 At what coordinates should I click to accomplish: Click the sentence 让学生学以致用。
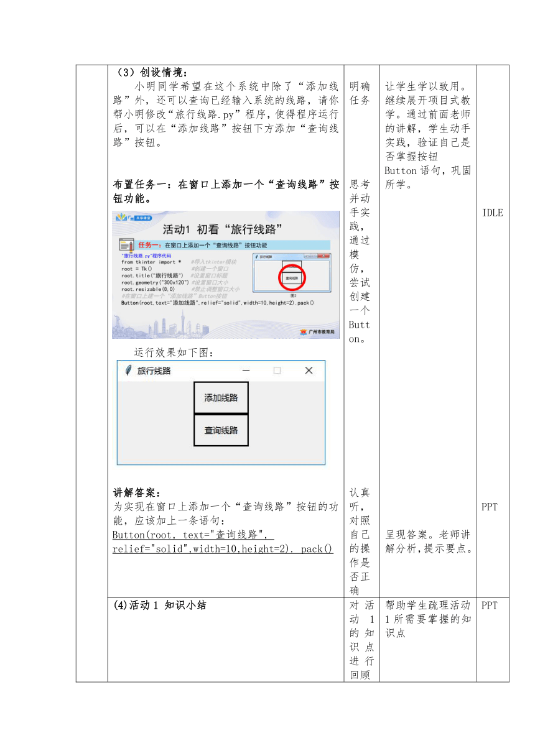[428, 86]
